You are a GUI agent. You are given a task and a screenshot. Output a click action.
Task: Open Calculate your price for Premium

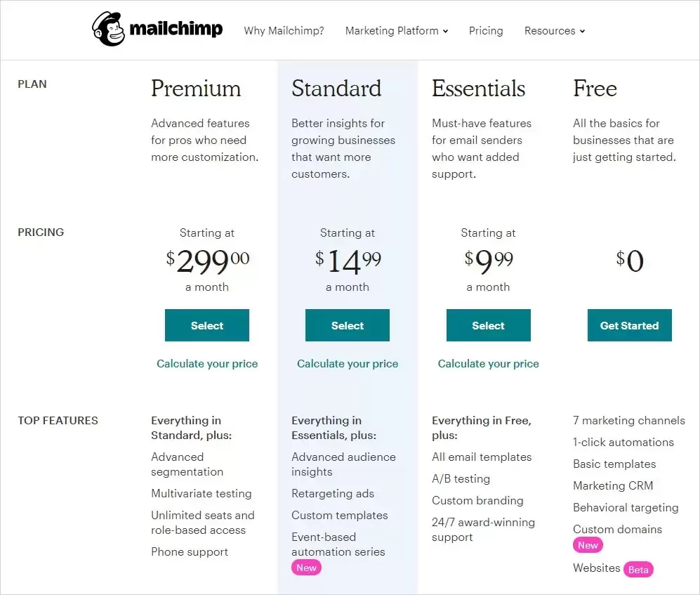tap(207, 363)
